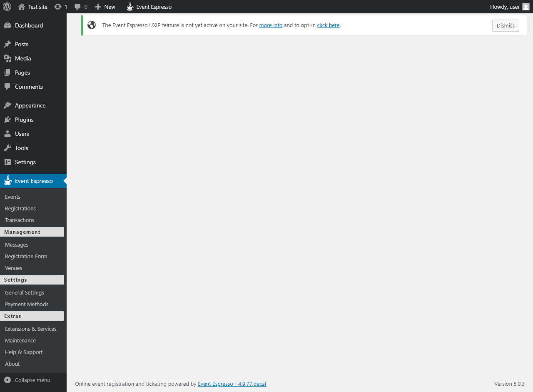Click the Management section heading
The width and height of the screenshot is (533, 392).
click(x=32, y=232)
